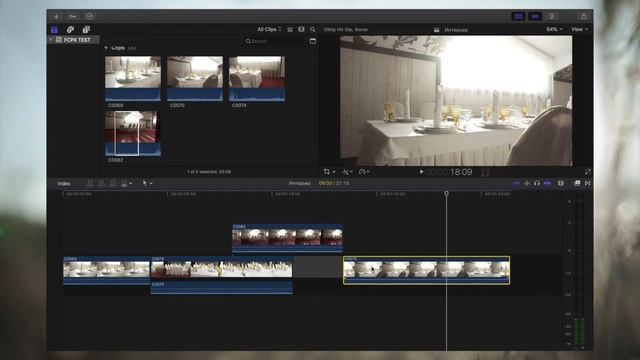Collapse the FCPX TEST library triangle
The height and width of the screenshot is (360, 640).
click(x=51, y=40)
